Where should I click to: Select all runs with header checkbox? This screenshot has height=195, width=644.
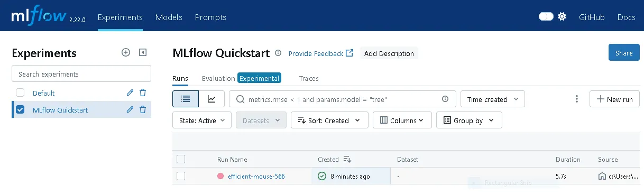(181, 159)
